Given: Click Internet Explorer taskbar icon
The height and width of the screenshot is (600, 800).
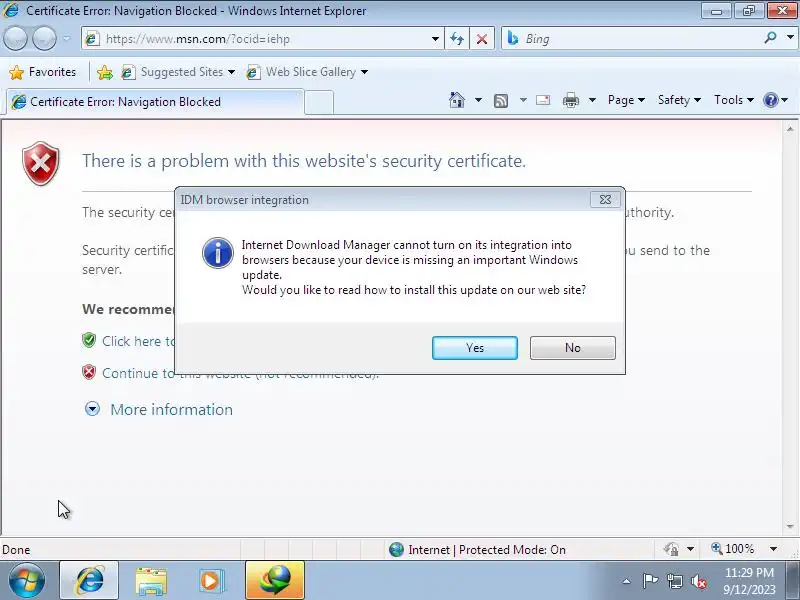Looking at the screenshot, I should tap(89, 581).
